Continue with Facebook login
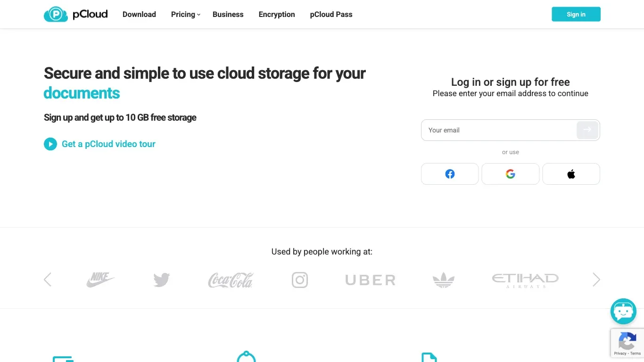Screen dimensions: 644x362 coord(450,174)
